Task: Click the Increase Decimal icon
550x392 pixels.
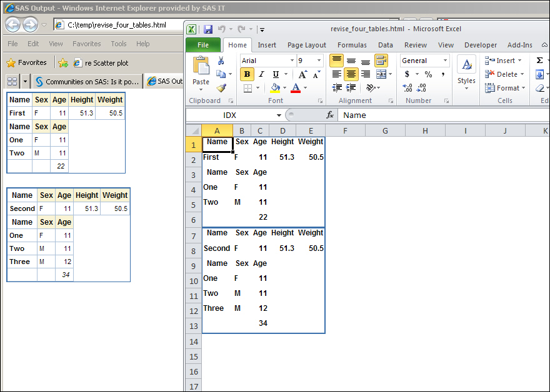Action: point(407,88)
